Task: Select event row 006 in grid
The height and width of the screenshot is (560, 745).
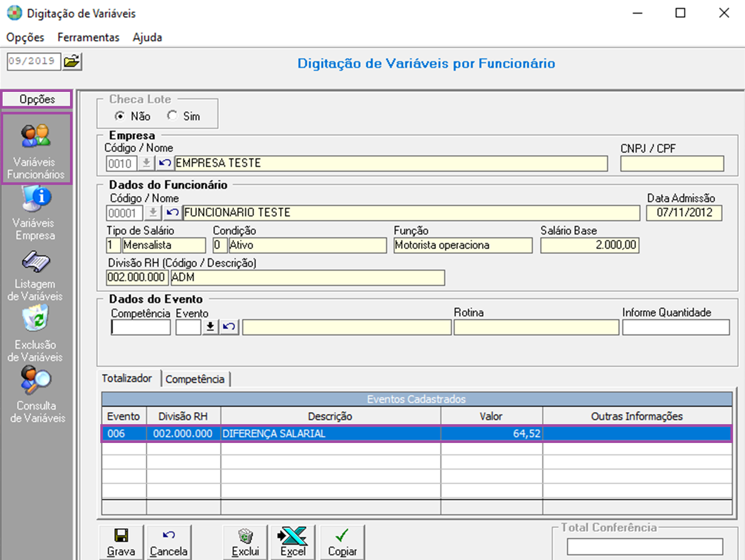Action: click(416, 434)
